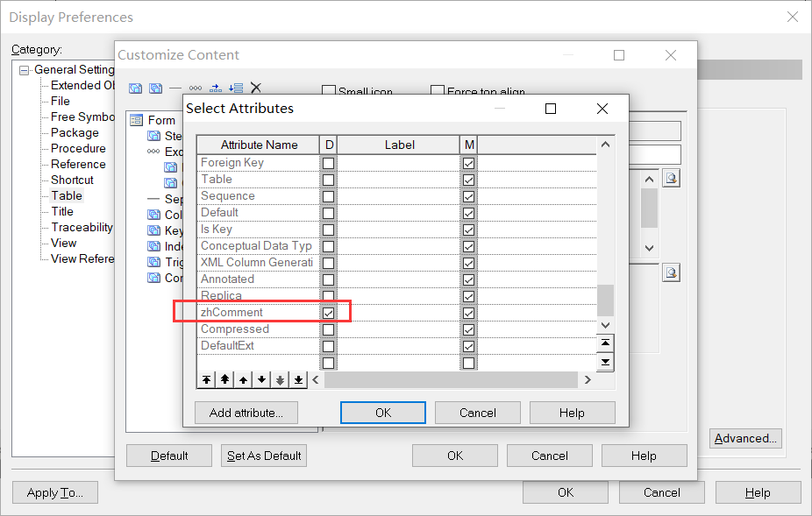Click the first attribute icon in Customize Content toolbar
The width and height of the screenshot is (812, 516).
(x=136, y=88)
